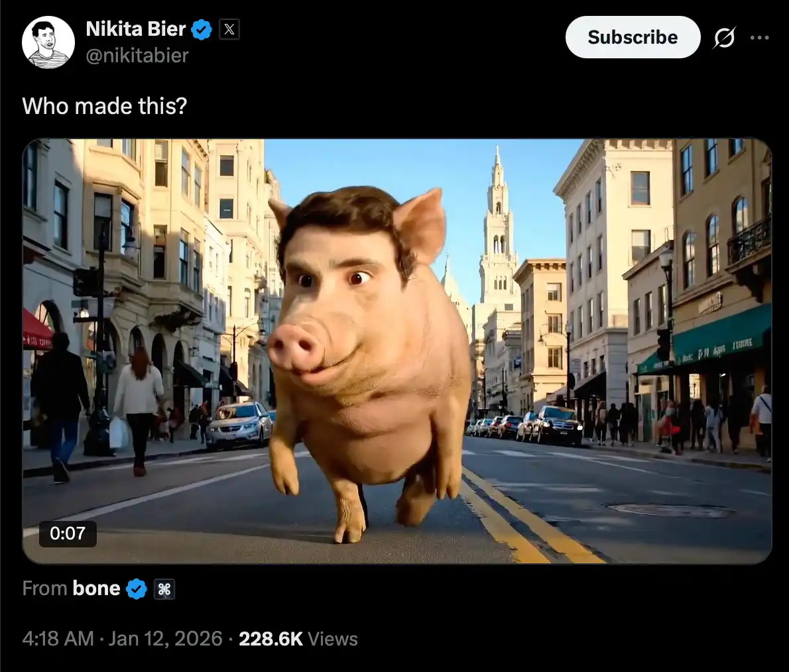Open the Jan 12, 2026 date link

[165, 639]
